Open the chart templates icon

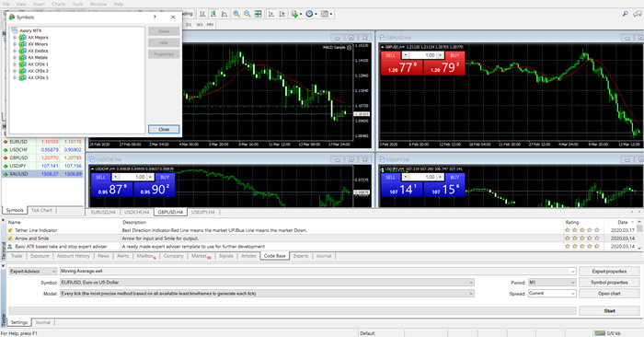point(325,14)
